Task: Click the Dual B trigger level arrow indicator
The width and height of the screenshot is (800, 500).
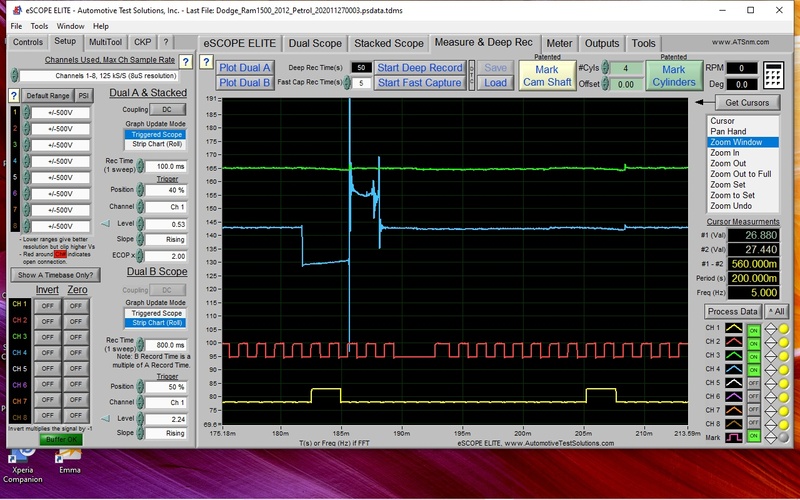Action: point(106,418)
